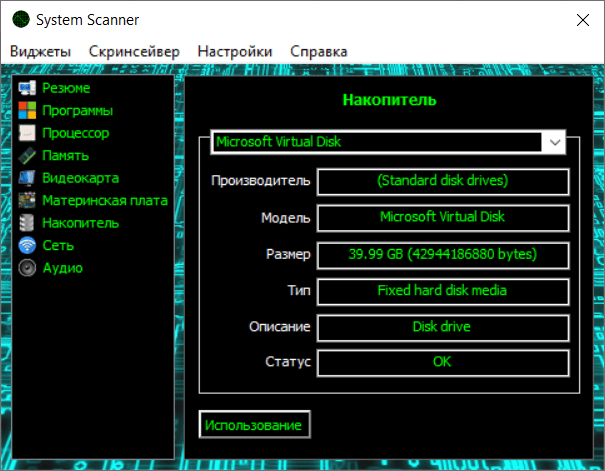The width and height of the screenshot is (605, 471).
Task: Click the Сеть Wi-Fi icon
Action: 27,245
